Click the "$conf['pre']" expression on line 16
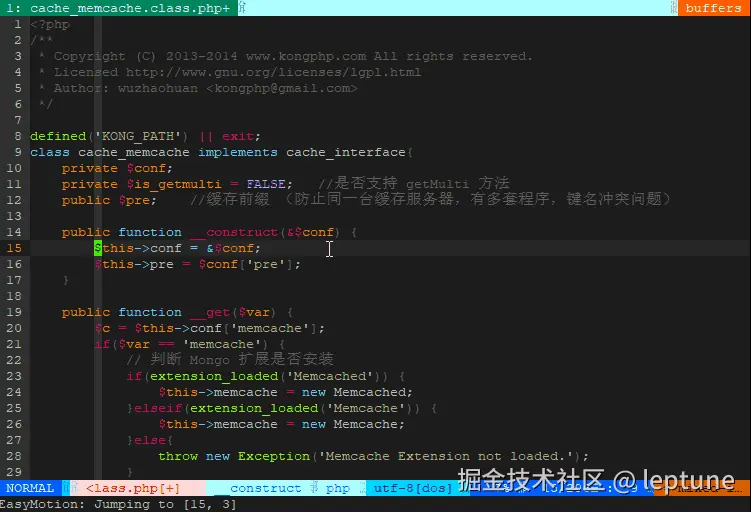Viewport: 751px width, 512px height. (x=246, y=264)
